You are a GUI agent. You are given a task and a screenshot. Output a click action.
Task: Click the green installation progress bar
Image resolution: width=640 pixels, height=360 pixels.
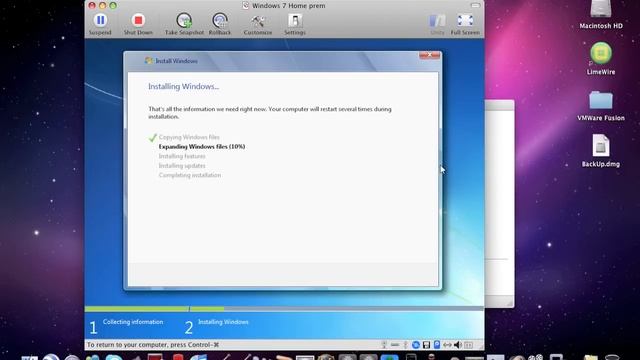pyautogui.click(x=154, y=309)
